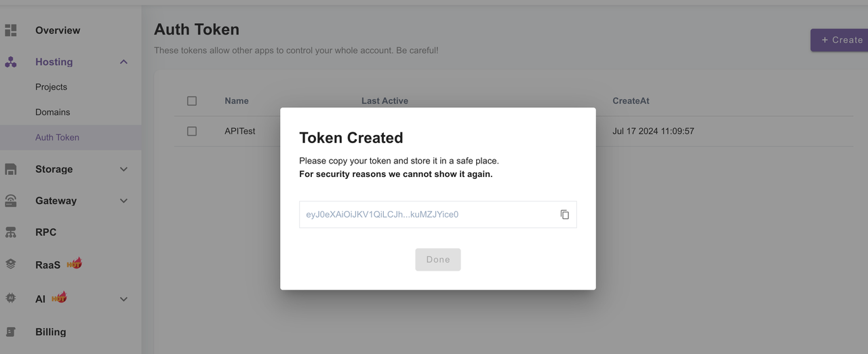Click the Overview dashboard icon
The width and height of the screenshot is (868, 354).
(x=11, y=31)
